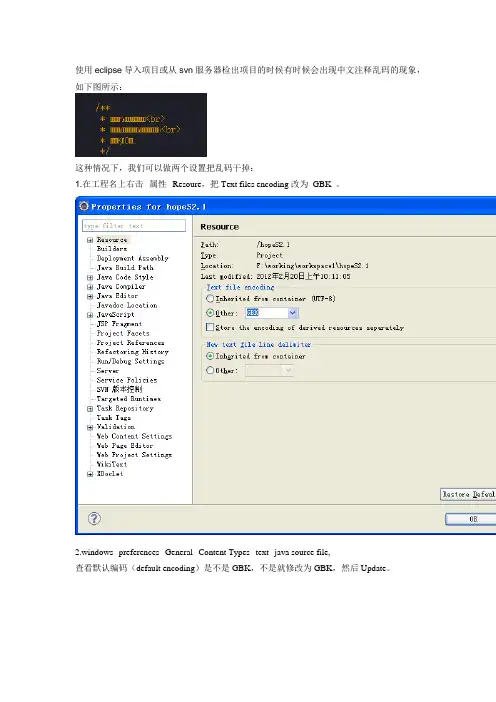The image size is (496, 702).
Task: Click the OK button
Action: [471, 519]
